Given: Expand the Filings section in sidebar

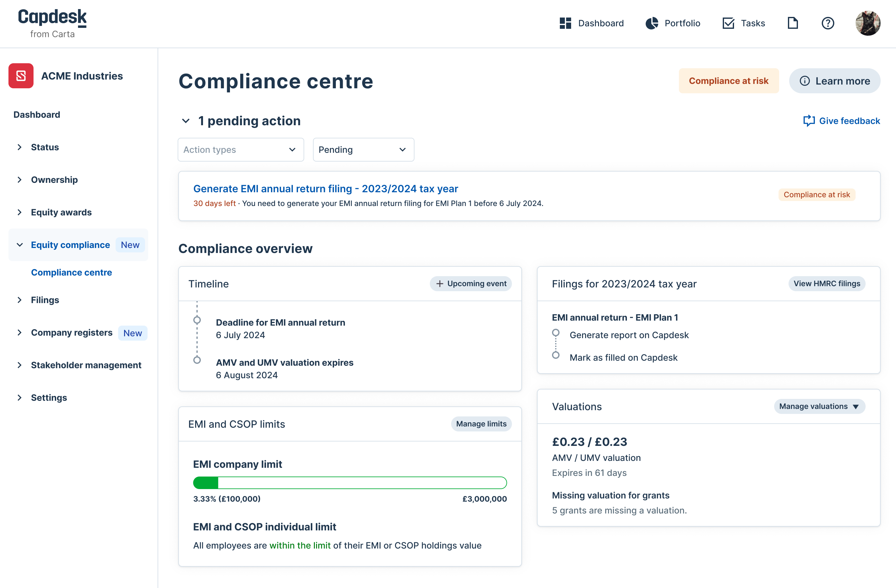Looking at the screenshot, I should tap(19, 300).
